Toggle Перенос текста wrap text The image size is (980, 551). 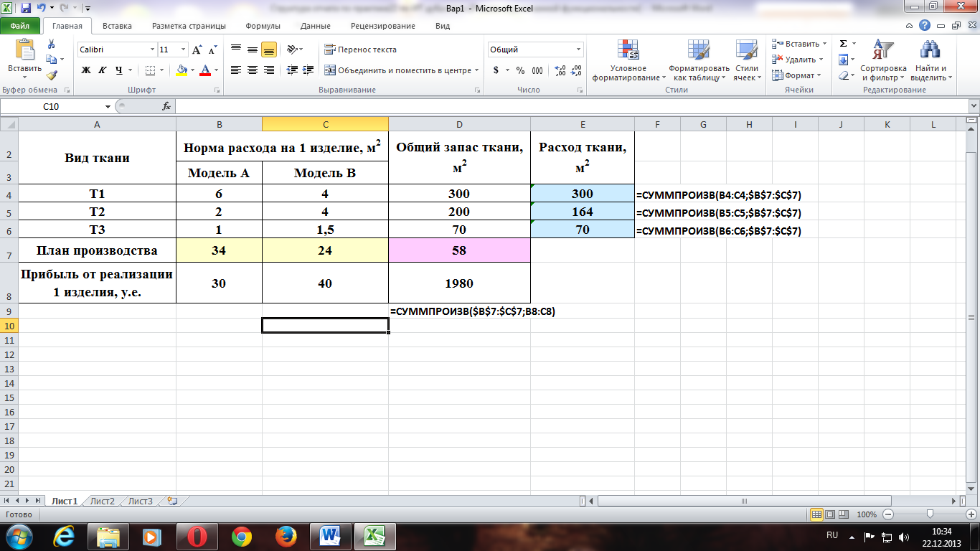coord(360,50)
